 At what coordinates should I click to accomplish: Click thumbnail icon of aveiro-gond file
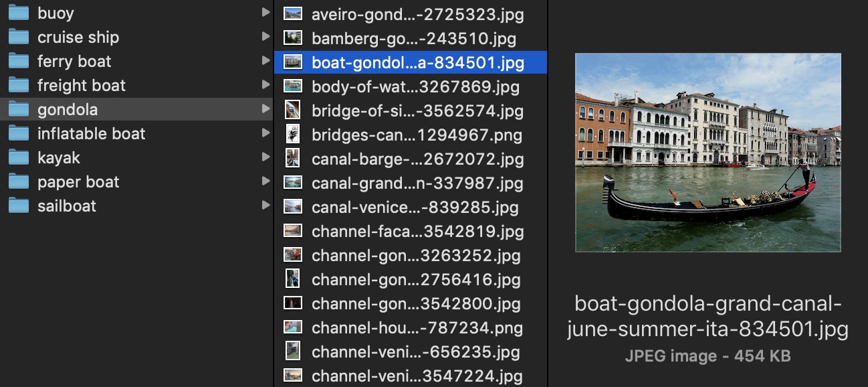point(292,14)
